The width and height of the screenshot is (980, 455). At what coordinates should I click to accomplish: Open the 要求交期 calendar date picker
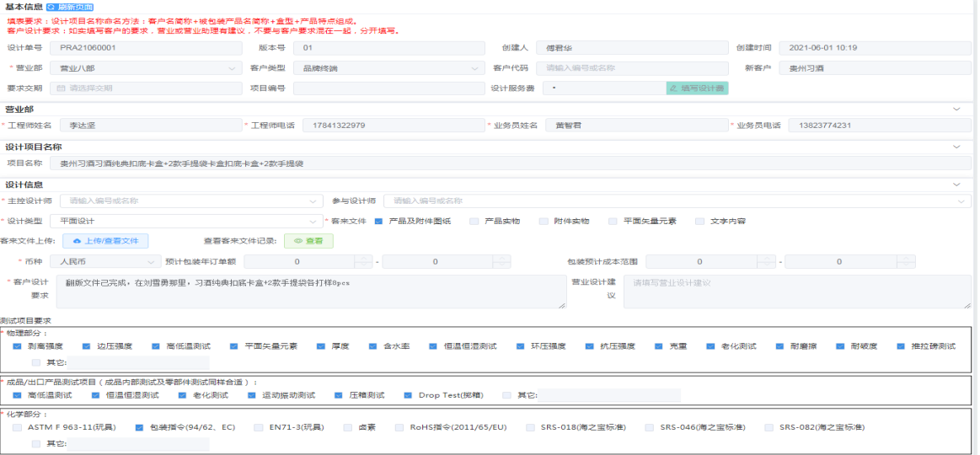point(146,88)
